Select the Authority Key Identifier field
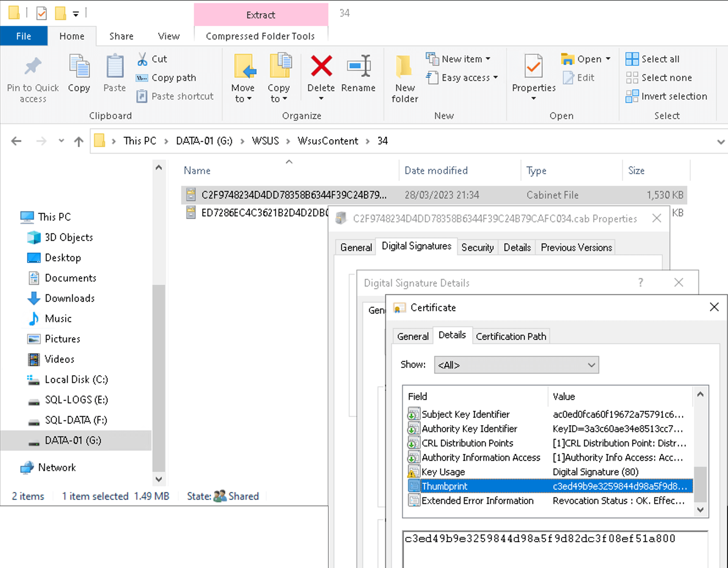The image size is (728, 568). tap(549, 429)
